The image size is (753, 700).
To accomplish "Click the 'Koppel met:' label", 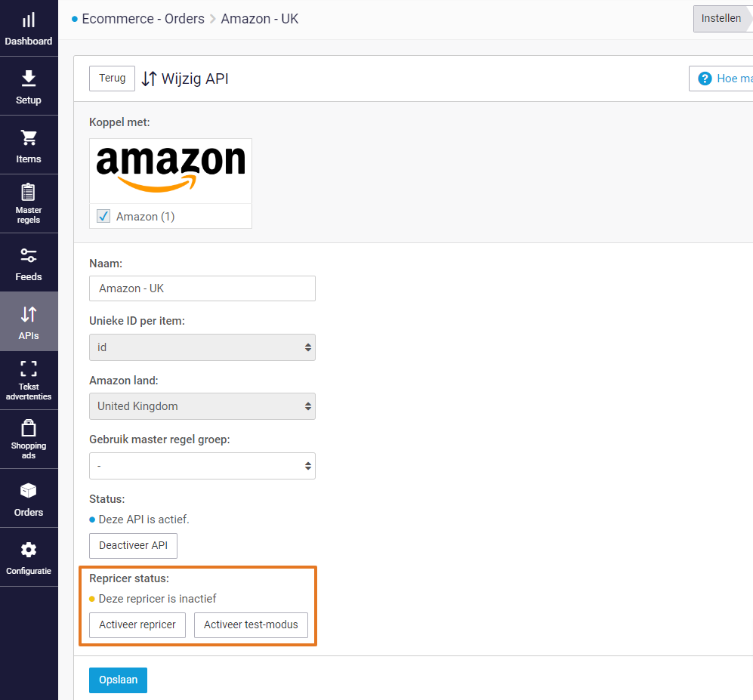I will [119, 122].
